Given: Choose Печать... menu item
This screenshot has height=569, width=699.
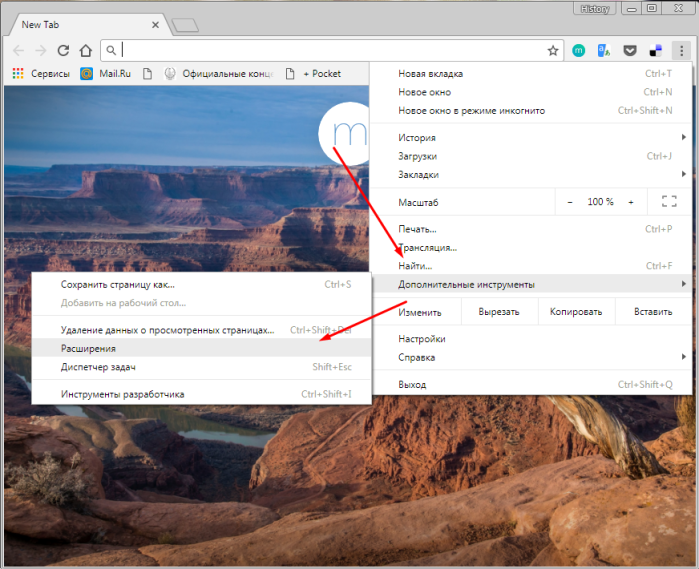Looking at the screenshot, I should 530,229.
